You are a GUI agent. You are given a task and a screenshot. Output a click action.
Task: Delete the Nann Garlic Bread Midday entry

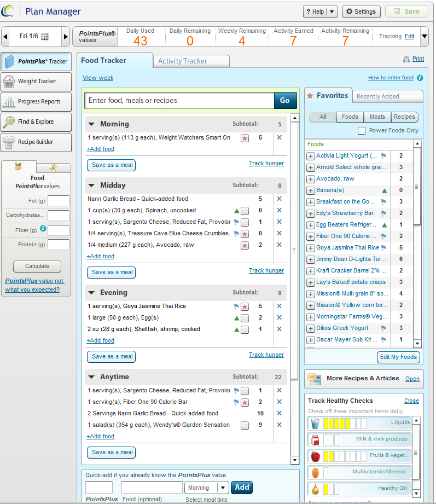coord(279,199)
